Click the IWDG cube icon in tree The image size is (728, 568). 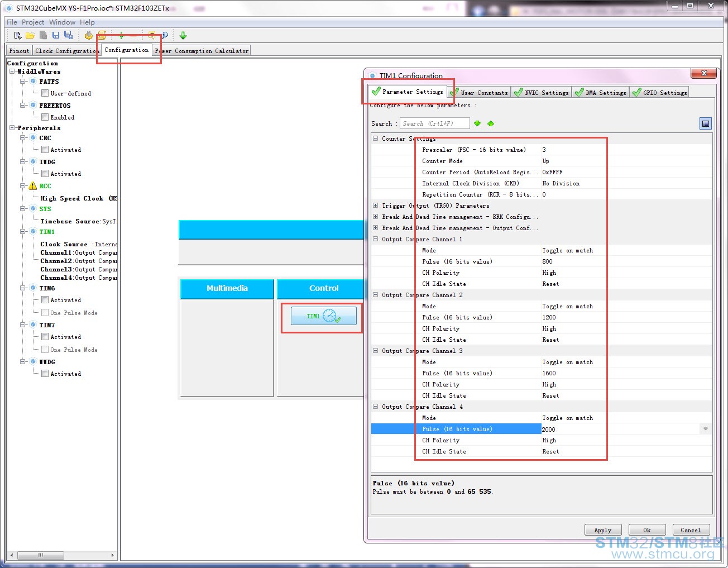tap(33, 162)
